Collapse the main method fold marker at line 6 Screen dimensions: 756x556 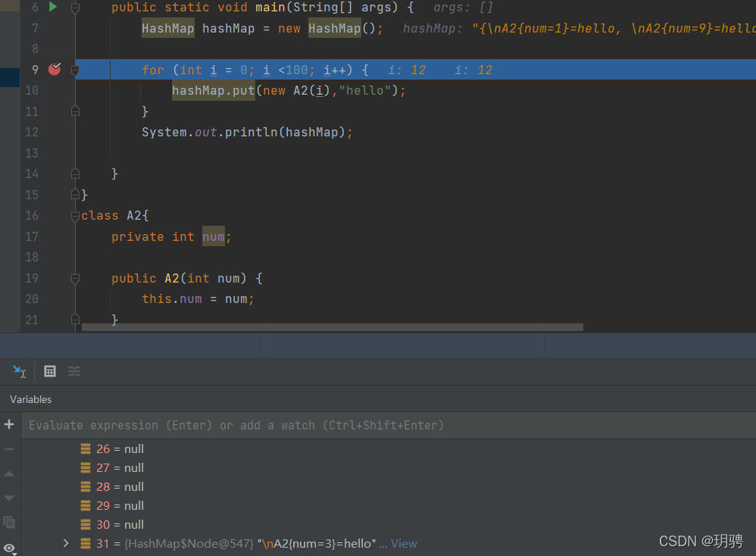pyautogui.click(x=75, y=8)
